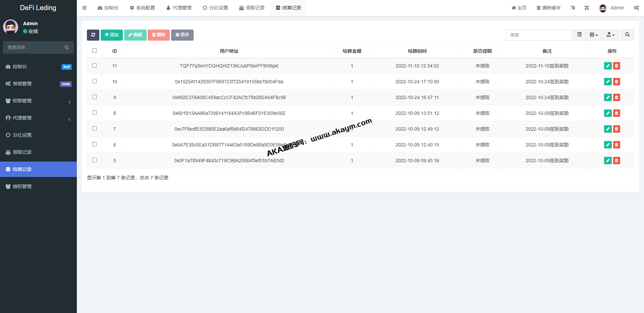Click the language switch icon in header
The width and height of the screenshot is (644, 313).
573,8
